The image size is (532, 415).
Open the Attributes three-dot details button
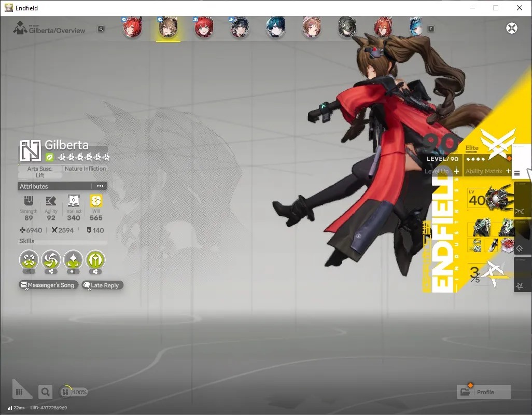[100, 186]
